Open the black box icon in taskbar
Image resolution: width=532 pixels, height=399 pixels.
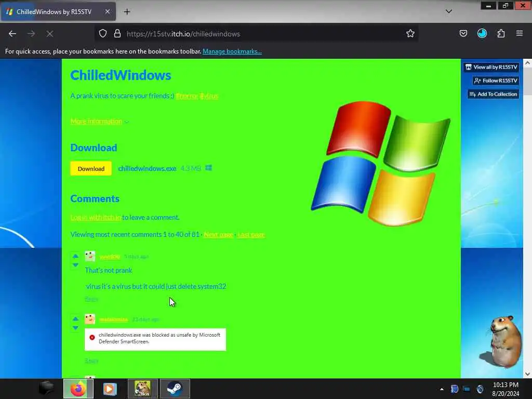46,388
